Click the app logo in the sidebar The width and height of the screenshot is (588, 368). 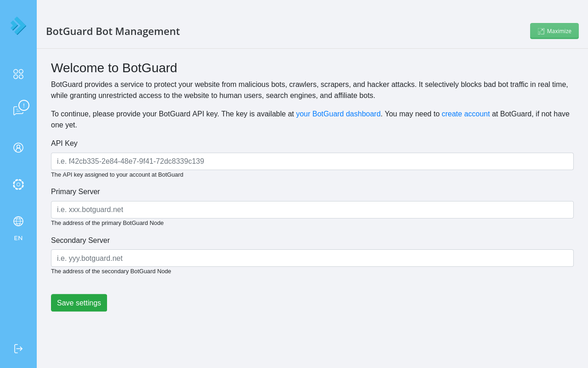[x=18, y=26]
